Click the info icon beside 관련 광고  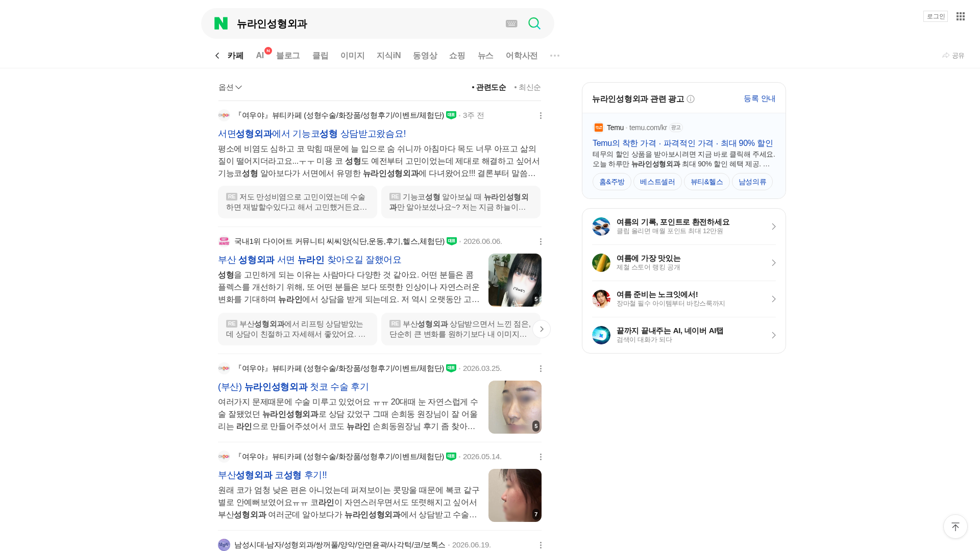(x=691, y=99)
